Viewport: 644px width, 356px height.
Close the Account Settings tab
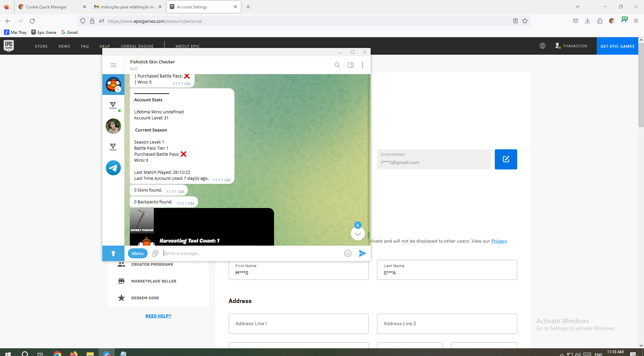coord(235,7)
